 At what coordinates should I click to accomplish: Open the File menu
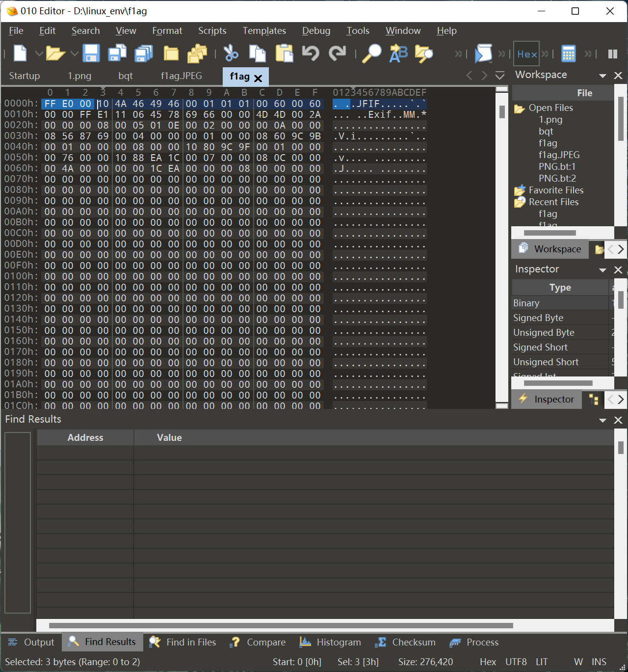(x=16, y=30)
